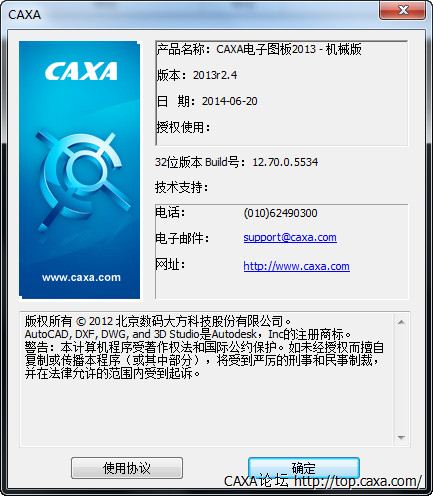433x496 pixels.
Task: Click the Build number 12.70.0.5534
Action: [285, 162]
